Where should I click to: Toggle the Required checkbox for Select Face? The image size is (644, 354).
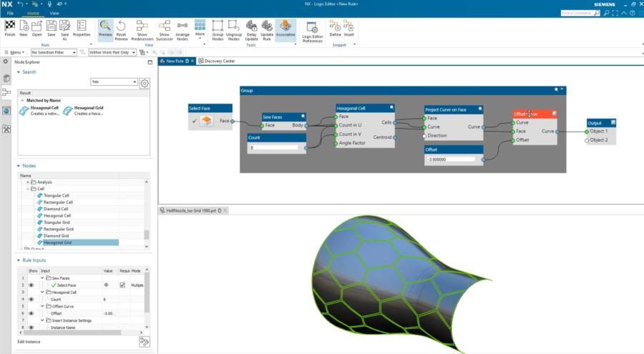(122, 285)
